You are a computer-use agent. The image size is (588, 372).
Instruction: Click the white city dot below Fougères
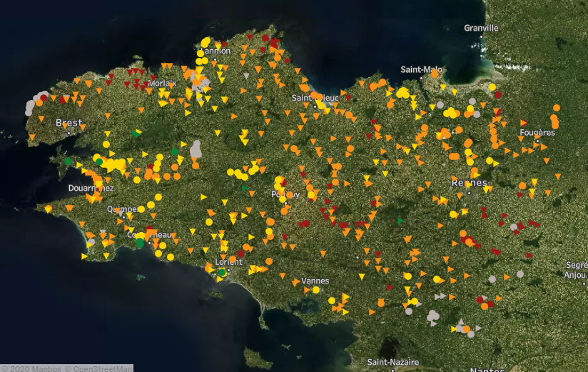tap(537, 141)
